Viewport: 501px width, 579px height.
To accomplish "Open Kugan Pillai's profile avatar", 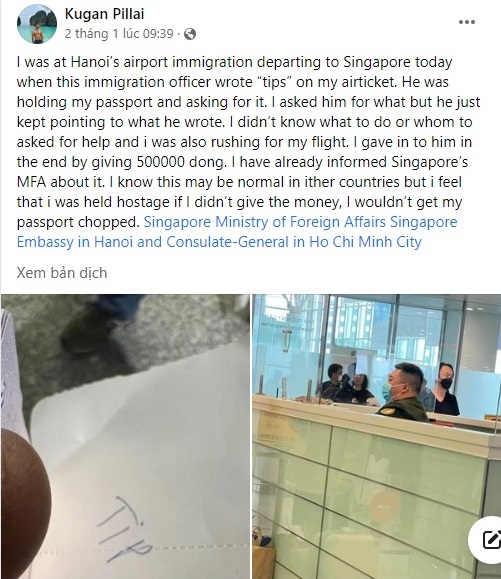I will (x=37, y=24).
